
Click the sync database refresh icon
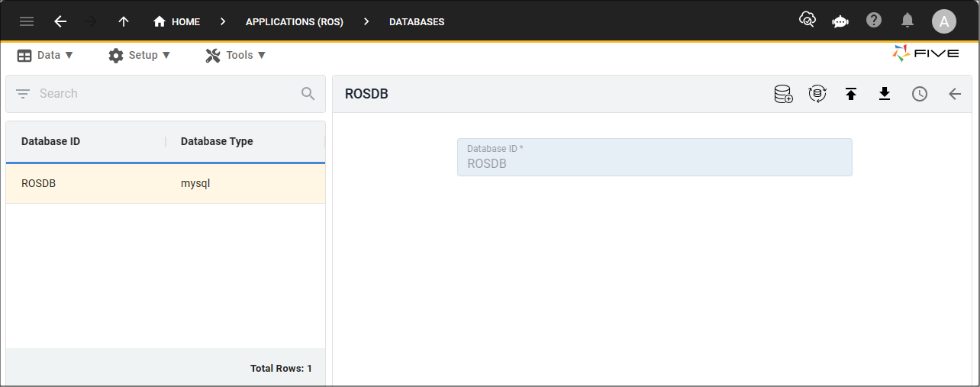817,94
